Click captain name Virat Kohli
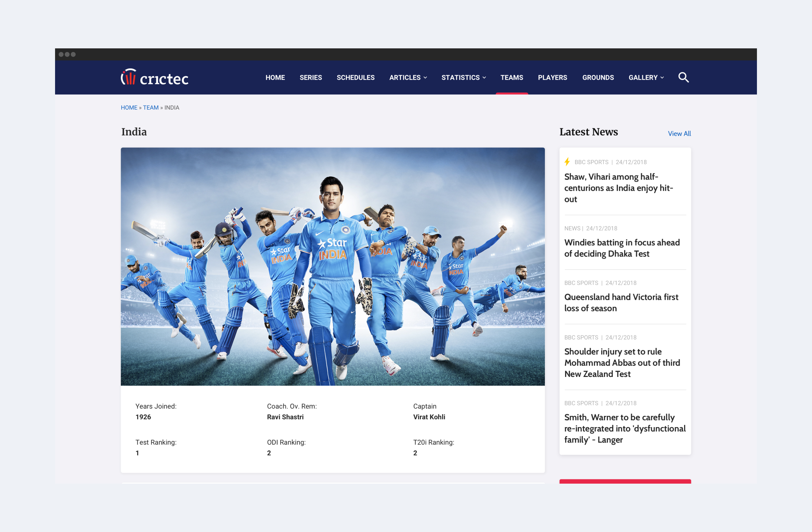812x532 pixels. 429,417
